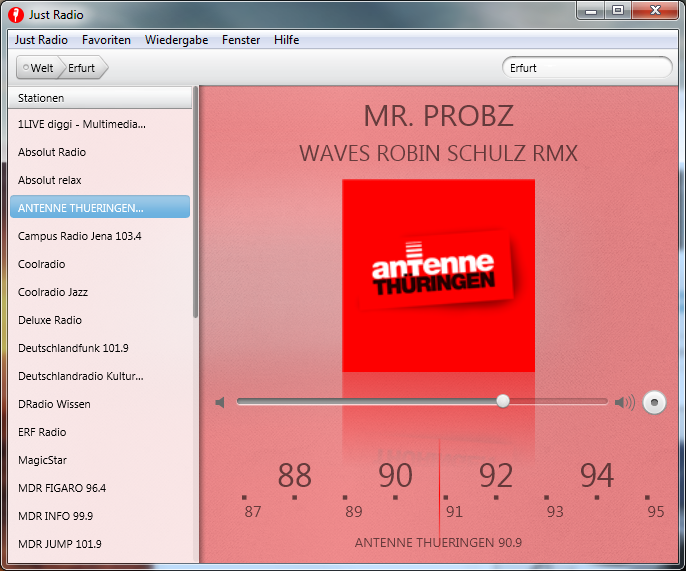Select station Coolradio
Screen dimensions: 686x571
100,264
